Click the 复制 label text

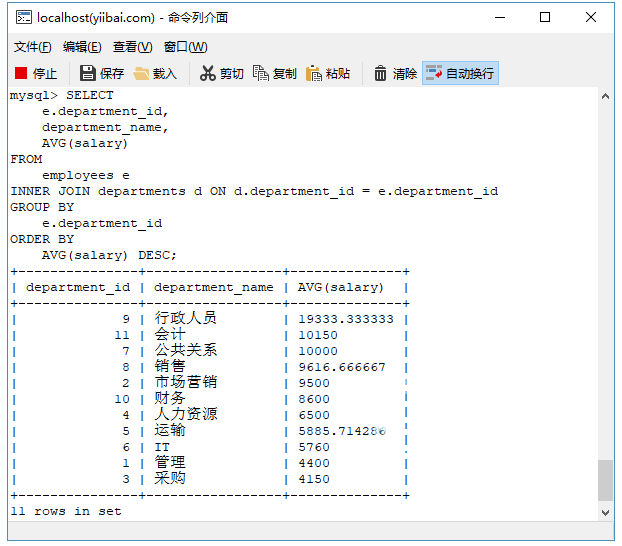pos(285,74)
